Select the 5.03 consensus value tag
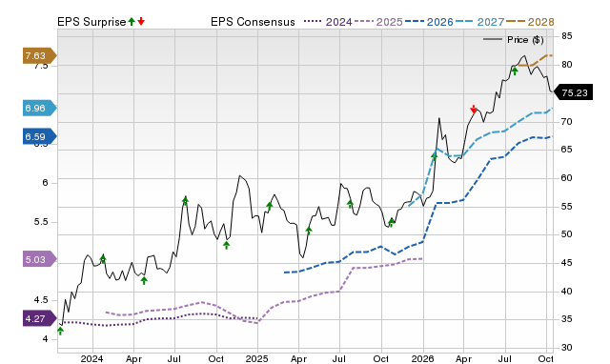The width and height of the screenshot is (610, 364). (x=39, y=259)
